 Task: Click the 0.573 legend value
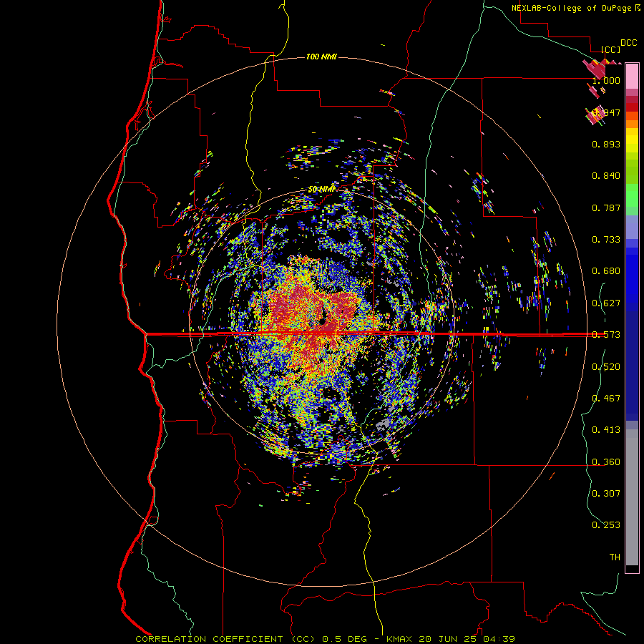606,335
